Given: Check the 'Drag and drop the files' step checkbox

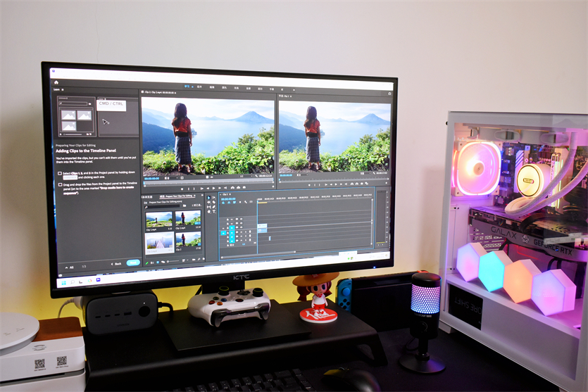Looking at the screenshot, I should point(60,184).
